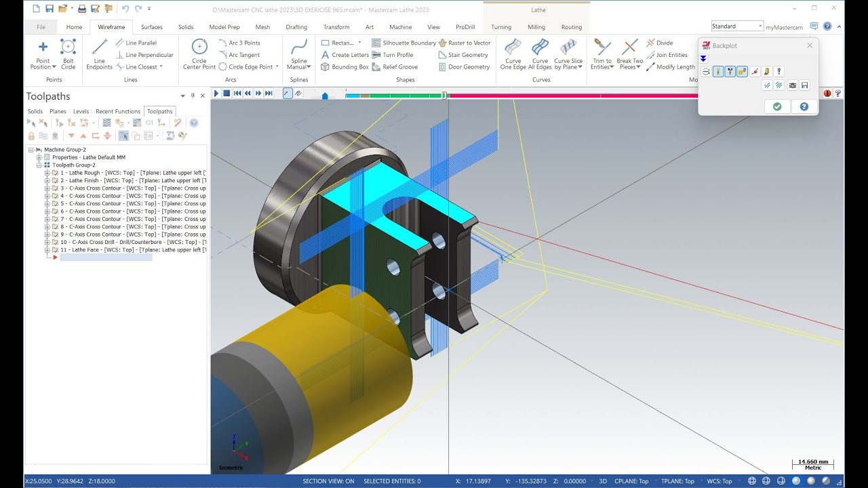Toggle Backplot display holder option

730,71
